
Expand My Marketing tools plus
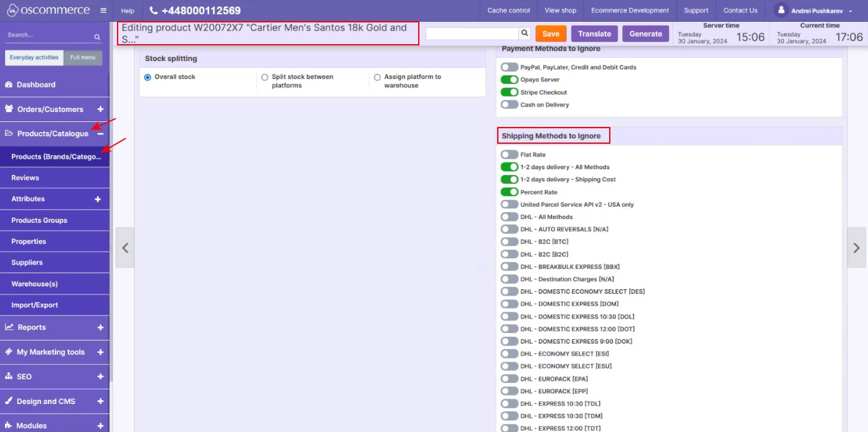pyautogui.click(x=100, y=352)
